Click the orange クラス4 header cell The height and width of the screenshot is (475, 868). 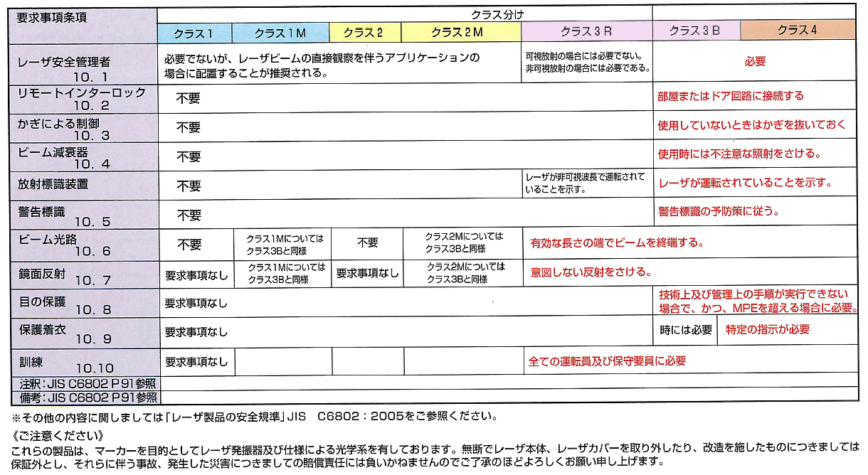[x=798, y=31]
